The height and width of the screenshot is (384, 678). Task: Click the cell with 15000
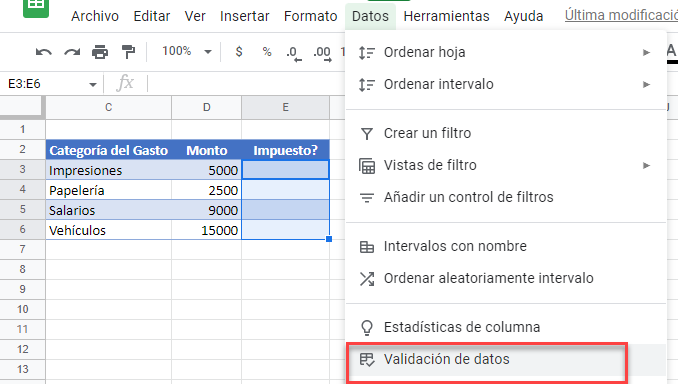click(207, 230)
